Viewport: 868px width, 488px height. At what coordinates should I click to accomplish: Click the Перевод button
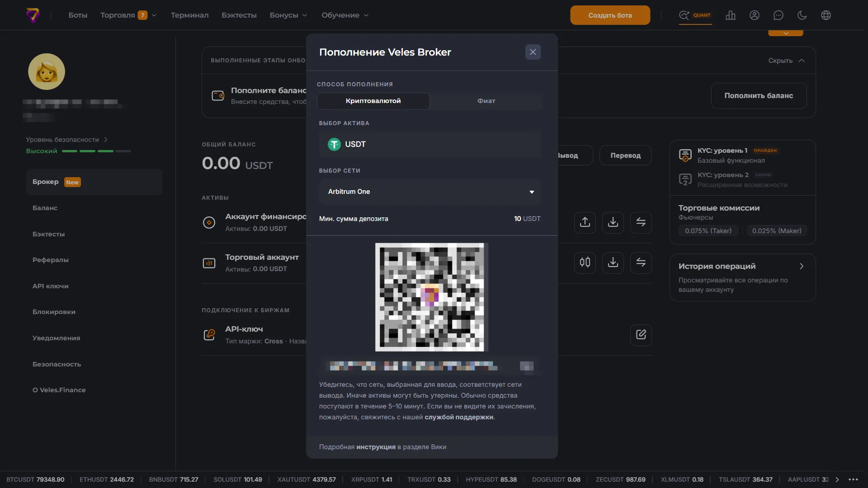[626, 155]
